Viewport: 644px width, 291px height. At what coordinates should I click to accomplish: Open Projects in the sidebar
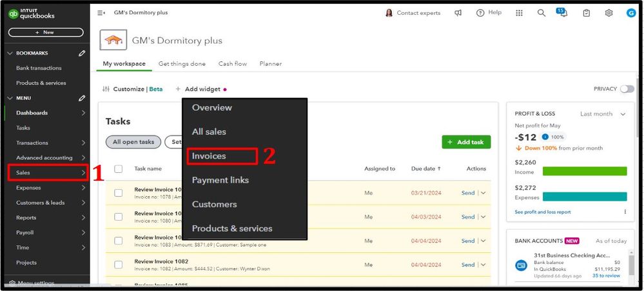26,263
